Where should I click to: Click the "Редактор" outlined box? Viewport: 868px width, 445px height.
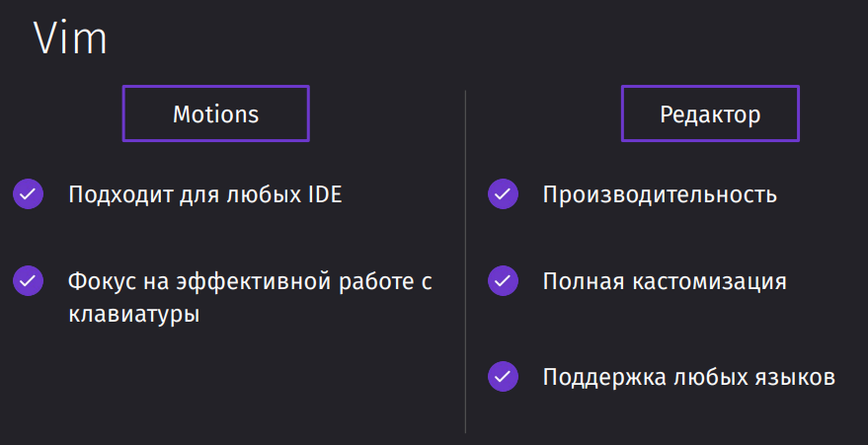tap(710, 113)
